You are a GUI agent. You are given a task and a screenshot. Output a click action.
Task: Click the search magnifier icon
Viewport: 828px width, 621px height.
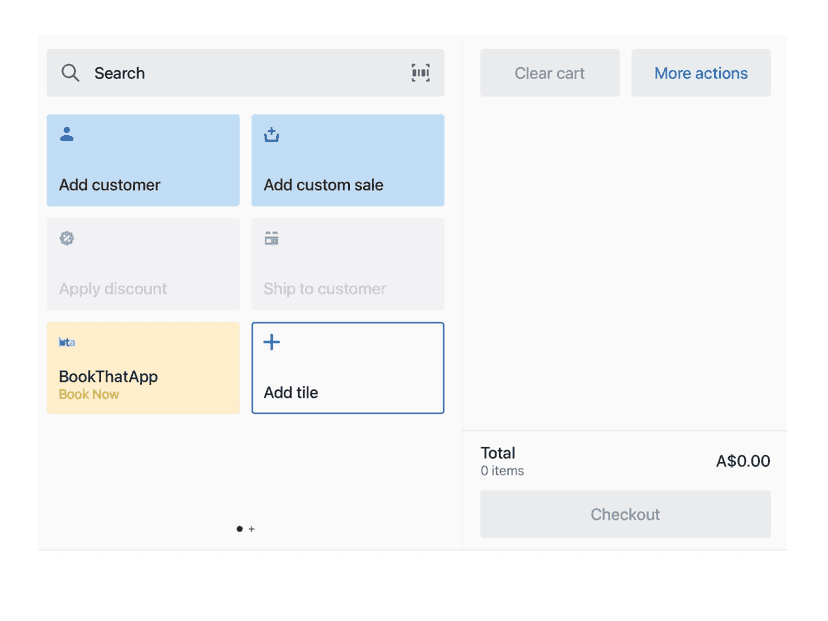[x=70, y=73]
